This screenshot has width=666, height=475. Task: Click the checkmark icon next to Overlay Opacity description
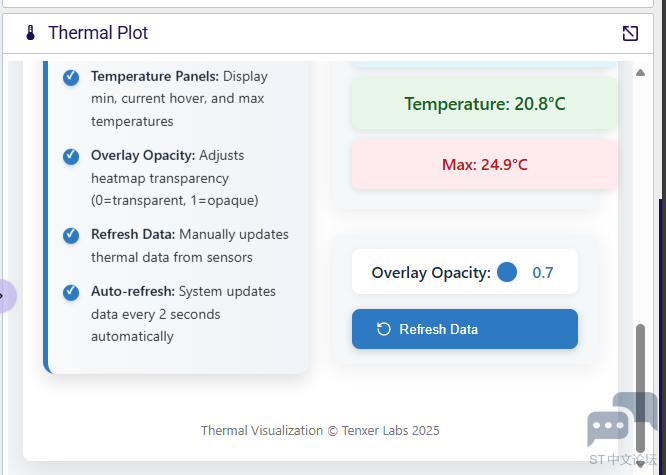tap(71, 156)
